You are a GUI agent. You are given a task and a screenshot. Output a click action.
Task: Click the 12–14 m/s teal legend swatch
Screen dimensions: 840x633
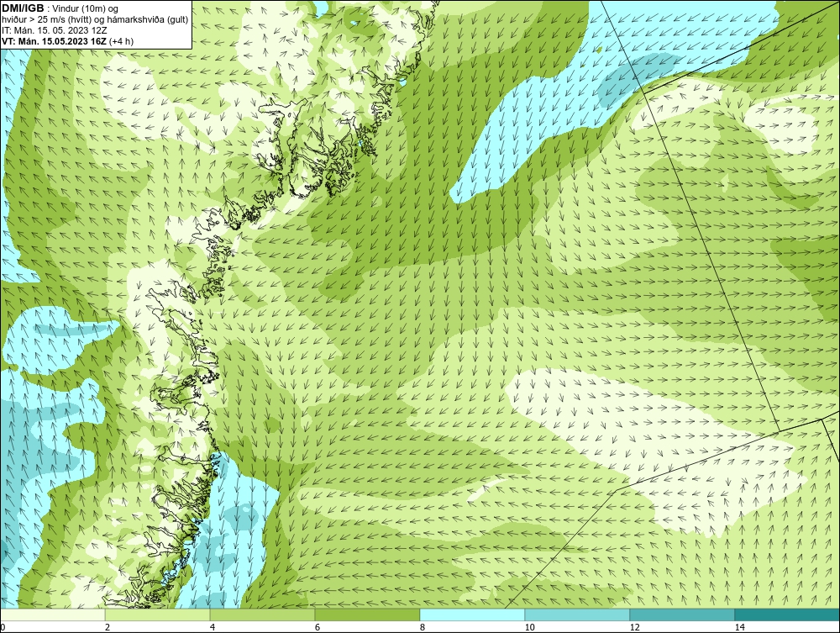[682, 615]
